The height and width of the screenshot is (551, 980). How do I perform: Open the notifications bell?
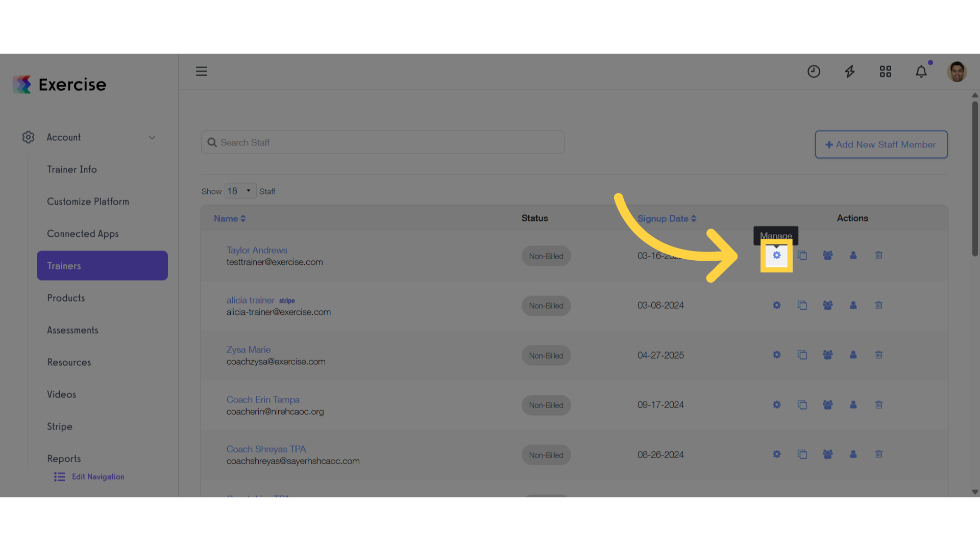click(x=921, y=71)
